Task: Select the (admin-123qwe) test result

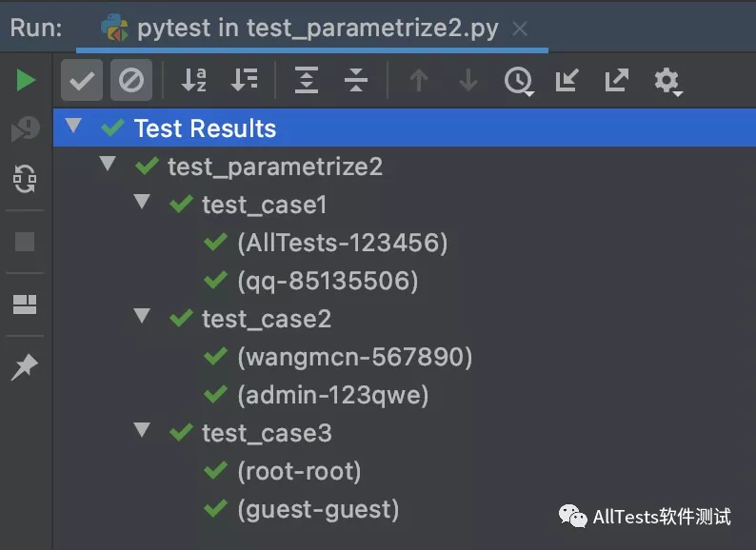Action: pos(332,395)
